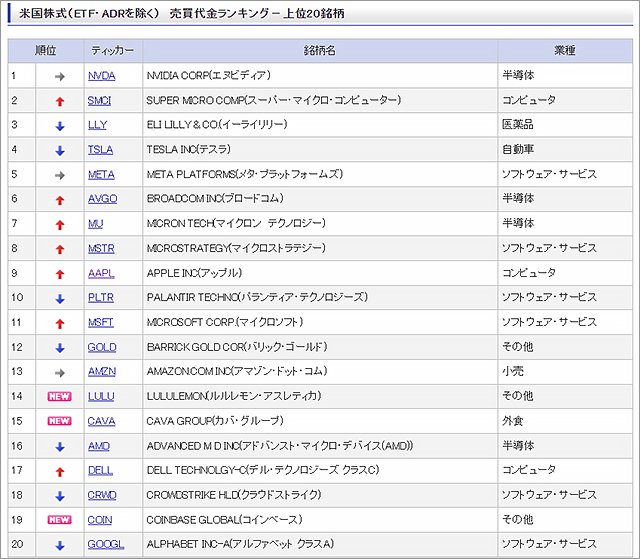Click the 業種 column header
Screen dimensions: 640x559
pos(565,51)
